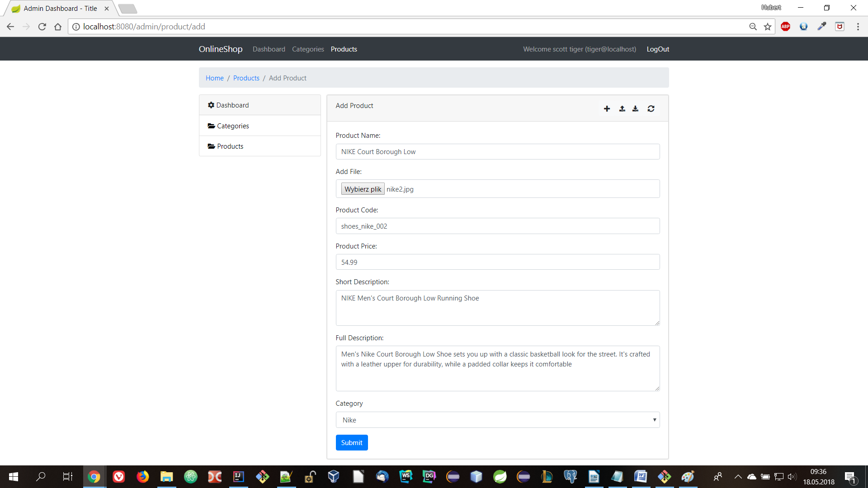
Task: Click the folder icon beside Categories in sidebar
Action: 211,126
